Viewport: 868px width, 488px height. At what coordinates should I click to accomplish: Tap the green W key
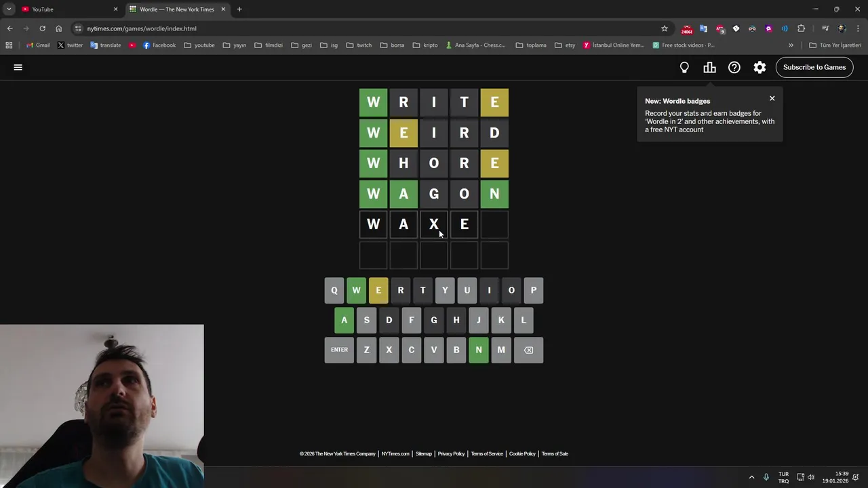click(x=356, y=290)
